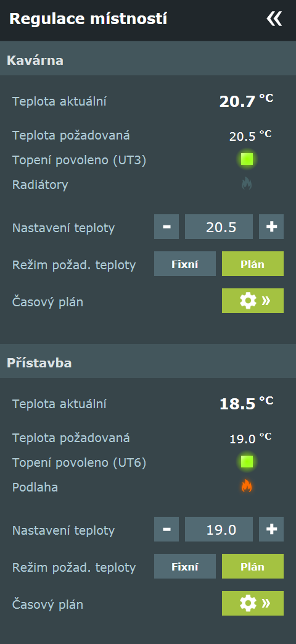Click Přístavba temperature field showing 19.0
The width and height of the screenshot is (296, 644).
click(x=219, y=529)
